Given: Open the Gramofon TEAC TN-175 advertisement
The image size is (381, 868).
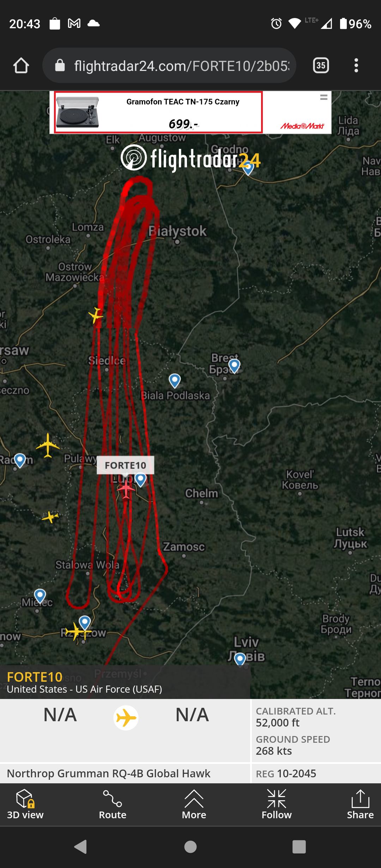Looking at the screenshot, I should coord(158,112).
